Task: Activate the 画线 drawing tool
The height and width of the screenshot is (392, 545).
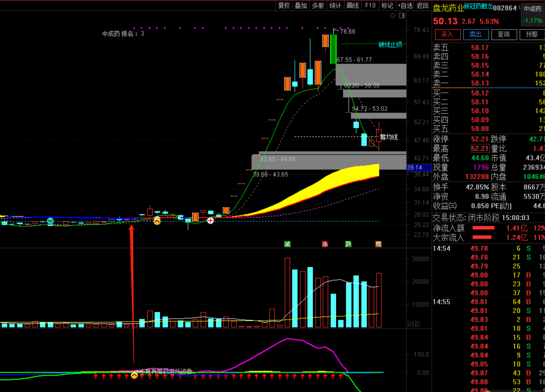Action: tap(352, 6)
